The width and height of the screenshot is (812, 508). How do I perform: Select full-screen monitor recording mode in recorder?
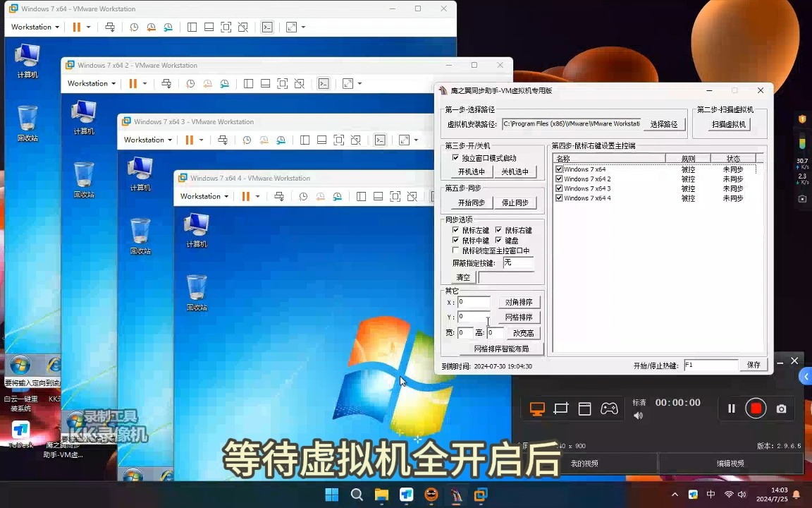pos(537,409)
